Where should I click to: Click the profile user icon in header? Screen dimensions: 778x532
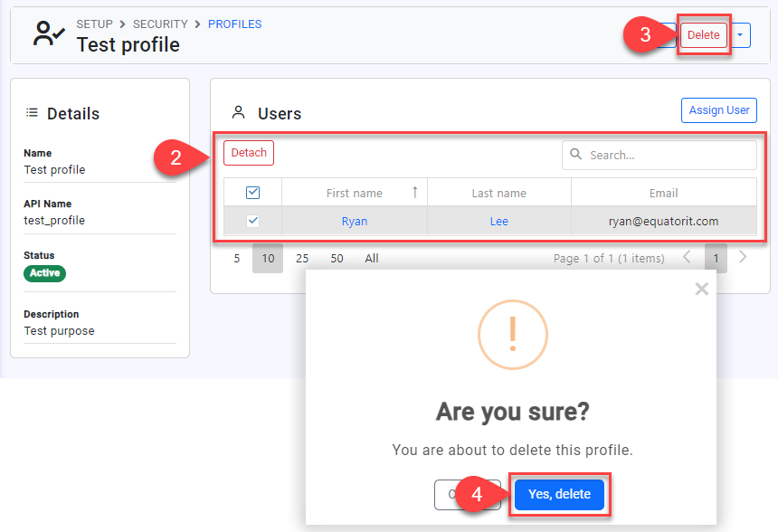(48, 34)
